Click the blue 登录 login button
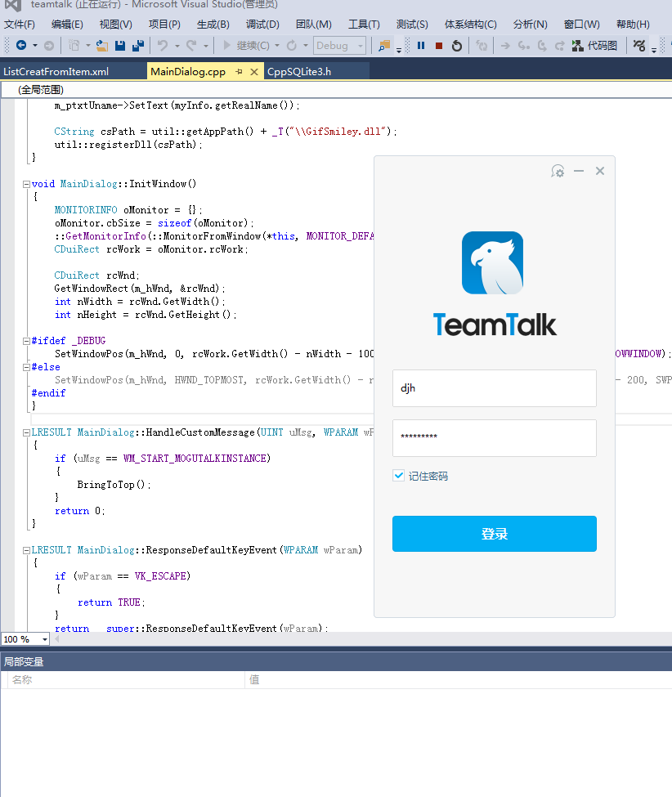The image size is (672, 797). 495,534
